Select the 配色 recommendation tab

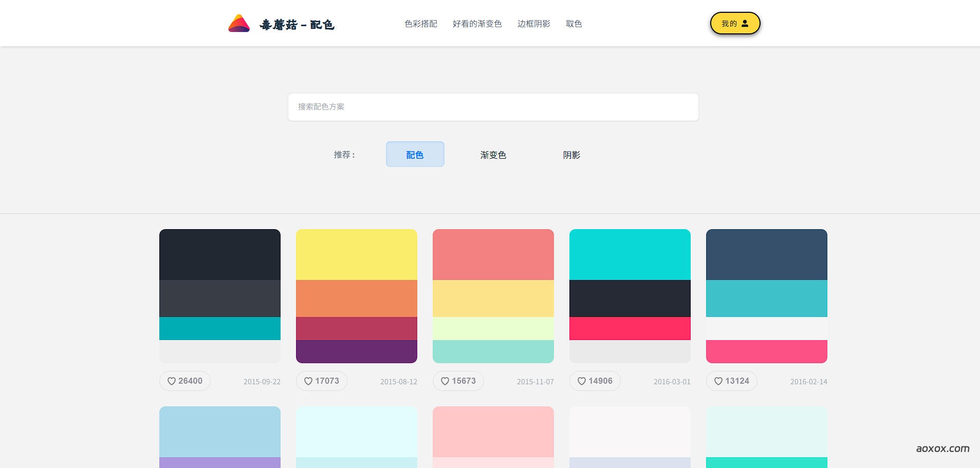415,155
